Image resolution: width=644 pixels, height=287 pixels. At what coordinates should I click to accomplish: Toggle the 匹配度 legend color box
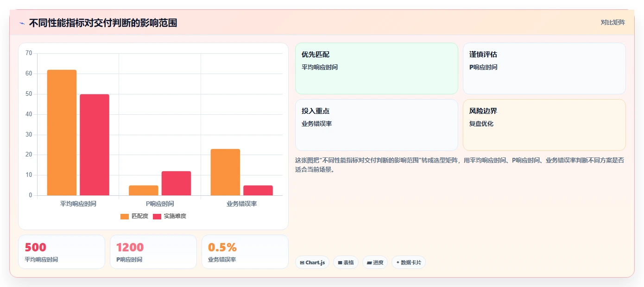(x=125, y=216)
